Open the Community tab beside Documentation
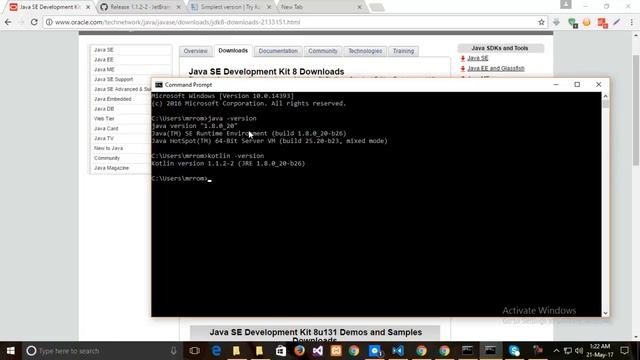This screenshot has height=360, width=640. [323, 51]
